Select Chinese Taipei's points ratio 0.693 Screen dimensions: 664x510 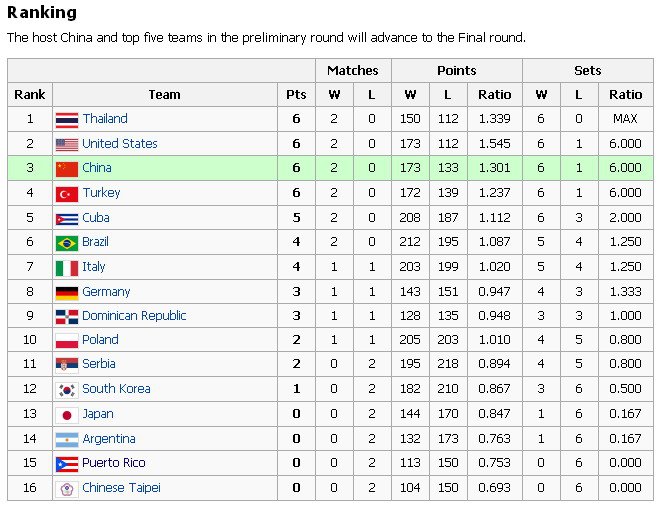[x=495, y=488]
